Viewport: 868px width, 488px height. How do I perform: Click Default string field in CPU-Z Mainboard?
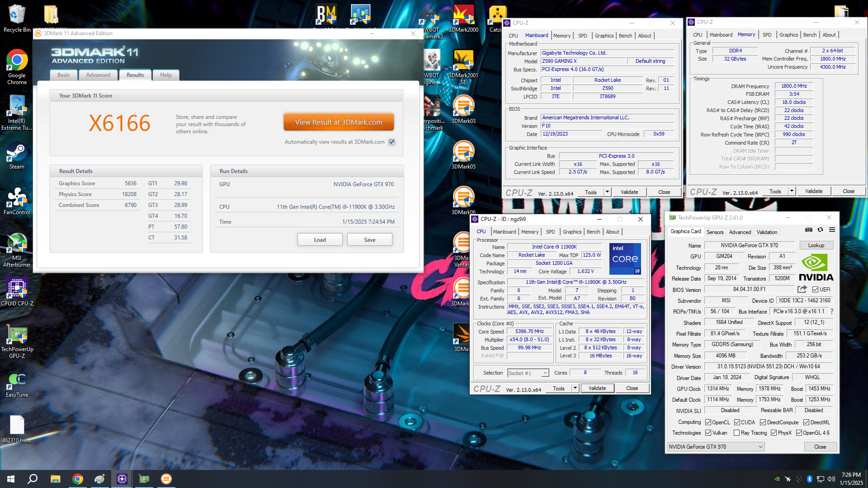(x=650, y=61)
